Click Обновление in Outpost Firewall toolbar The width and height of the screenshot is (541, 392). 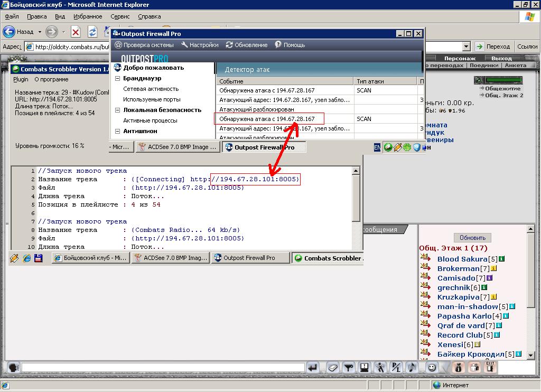[247, 45]
